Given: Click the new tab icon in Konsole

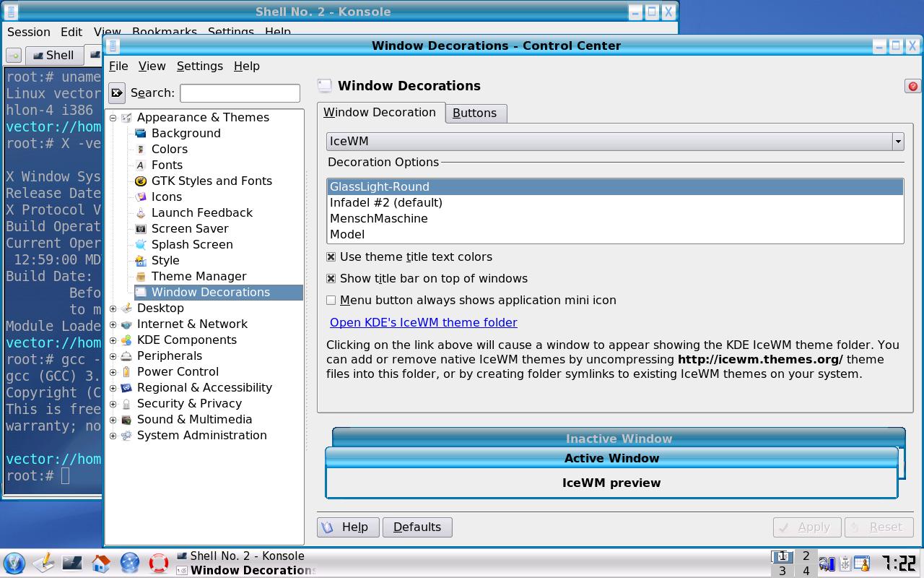Looking at the screenshot, I should coord(14,55).
